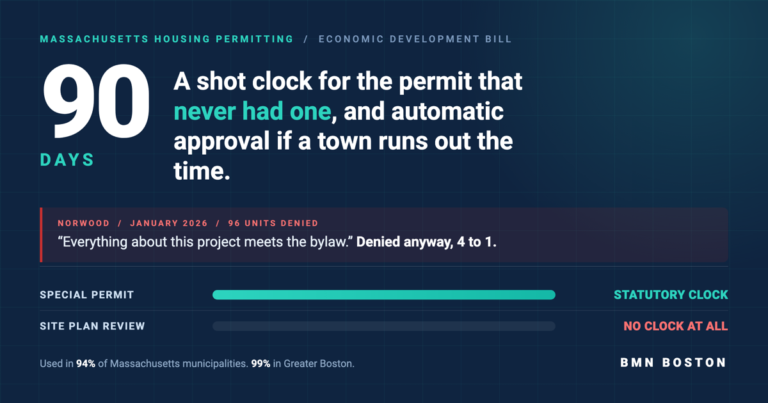This screenshot has width=768, height=403.
Task: Click the red accent bar of quote box
Action: [x=41, y=235]
